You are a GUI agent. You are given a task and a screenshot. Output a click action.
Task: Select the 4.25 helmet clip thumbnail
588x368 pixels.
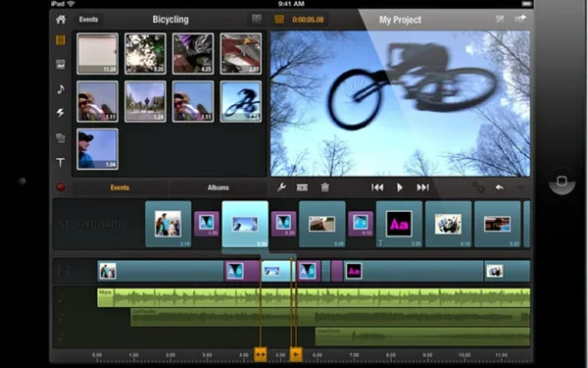pyautogui.click(x=193, y=53)
